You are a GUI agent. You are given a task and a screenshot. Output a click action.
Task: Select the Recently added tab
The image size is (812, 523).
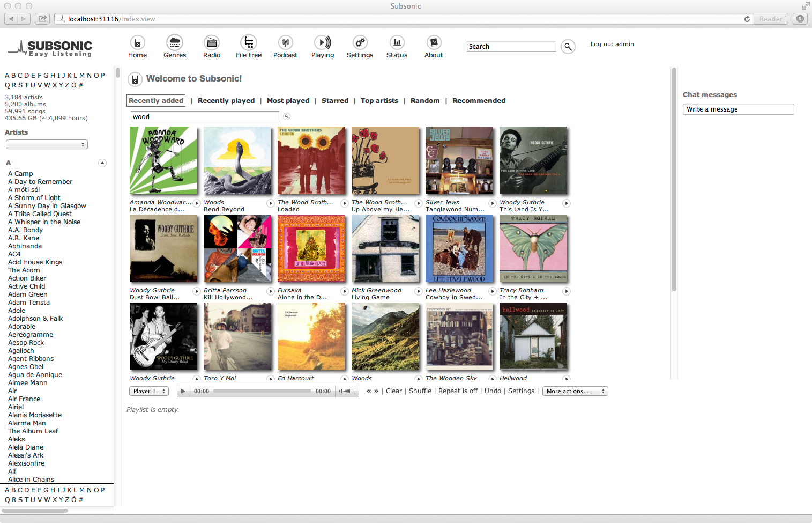coord(156,100)
